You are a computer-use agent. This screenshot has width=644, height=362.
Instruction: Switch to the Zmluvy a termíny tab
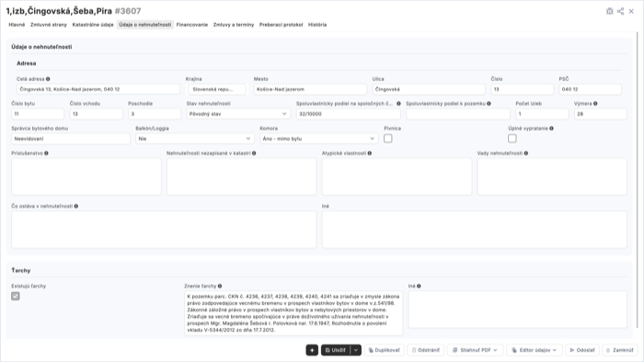coord(234,25)
